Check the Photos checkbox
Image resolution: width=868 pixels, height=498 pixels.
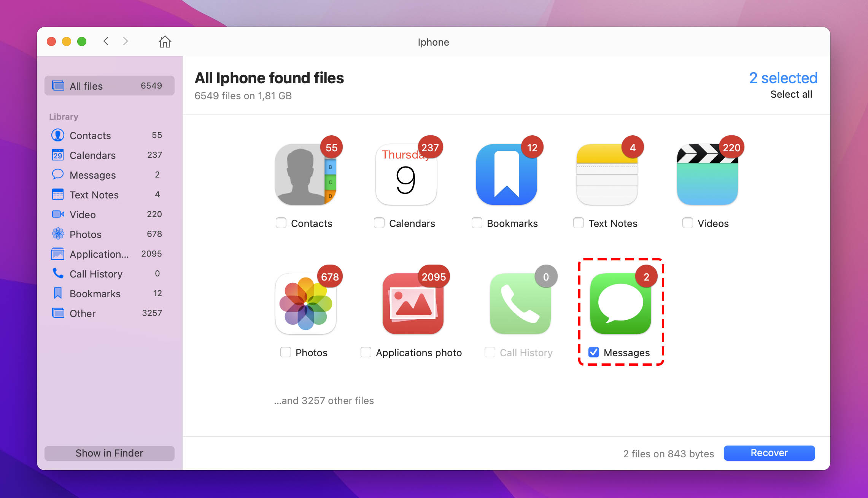point(286,352)
